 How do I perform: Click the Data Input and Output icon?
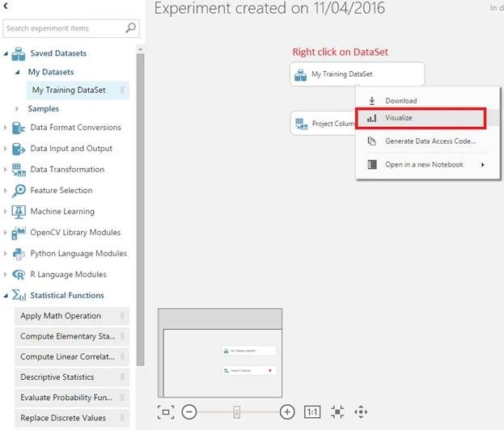(x=19, y=149)
